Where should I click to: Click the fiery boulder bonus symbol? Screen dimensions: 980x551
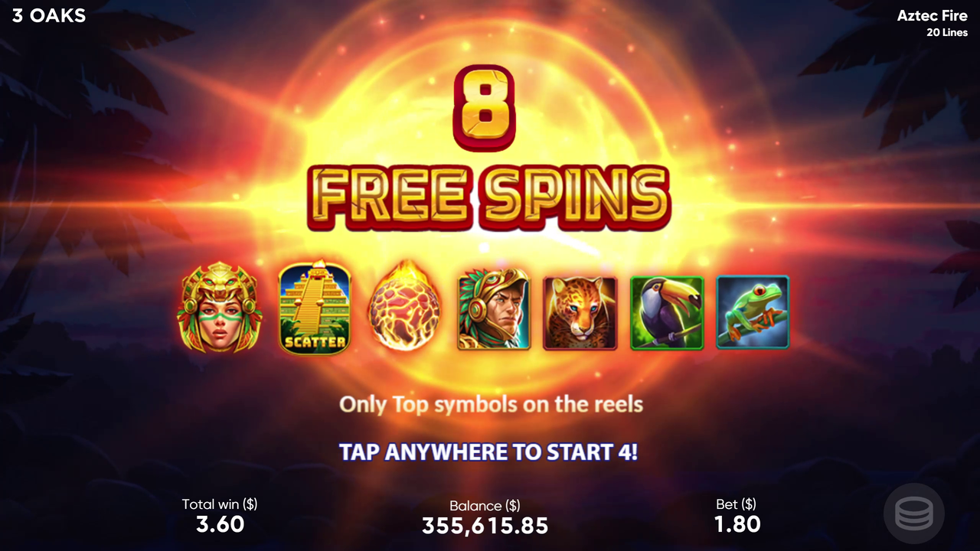(x=404, y=306)
